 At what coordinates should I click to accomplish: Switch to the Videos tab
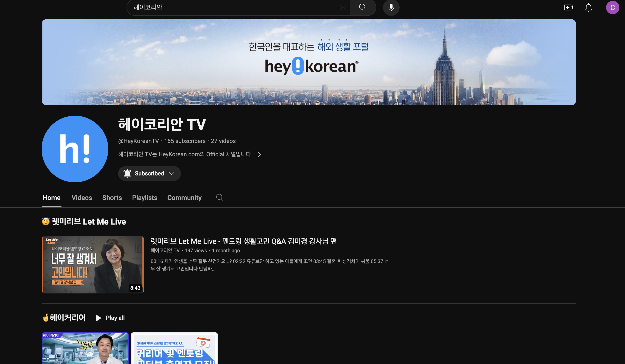click(x=82, y=198)
